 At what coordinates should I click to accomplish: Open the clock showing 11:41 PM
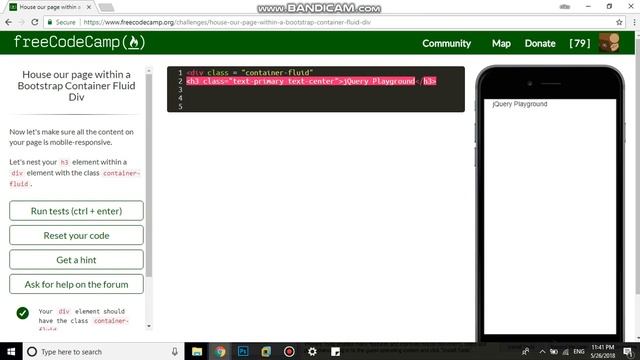[602, 351]
